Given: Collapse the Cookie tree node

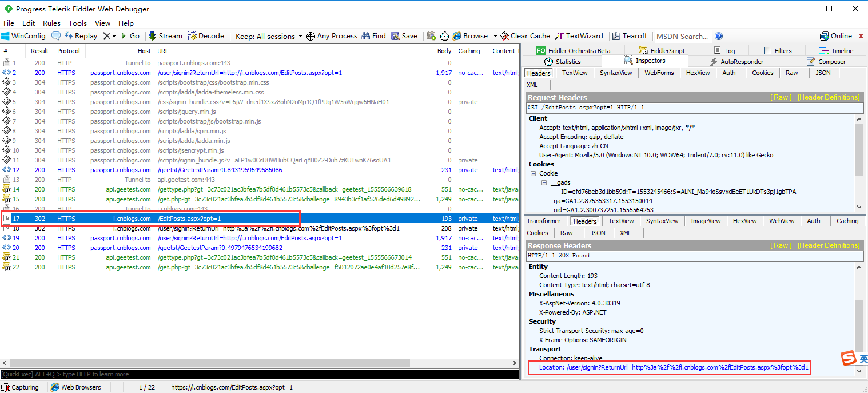Looking at the screenshot, I should 533,173.
